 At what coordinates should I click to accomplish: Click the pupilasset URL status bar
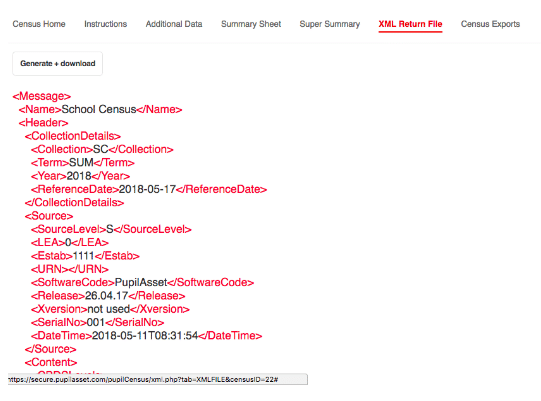(x=158, y=380)
